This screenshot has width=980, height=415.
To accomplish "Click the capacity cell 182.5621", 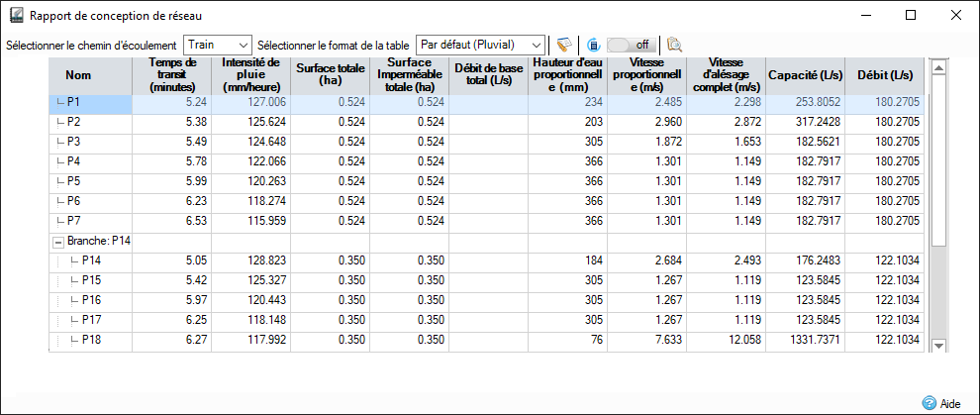I will [x=806, y=142].
